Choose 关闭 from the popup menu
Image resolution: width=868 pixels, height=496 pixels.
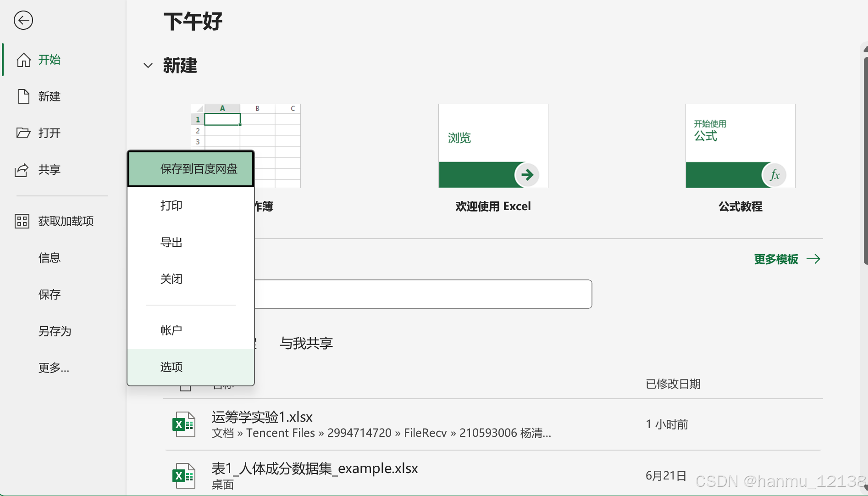[x=191, y=279]
